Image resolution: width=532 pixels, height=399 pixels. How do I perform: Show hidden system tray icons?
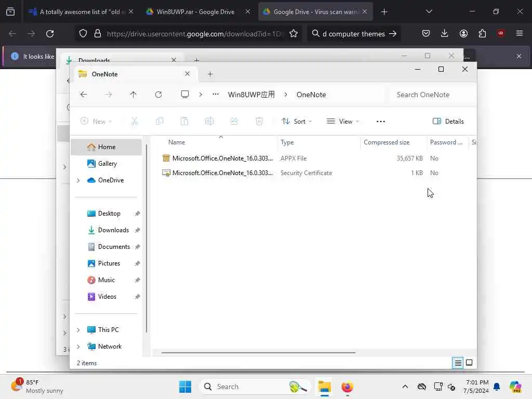point(405,387)
